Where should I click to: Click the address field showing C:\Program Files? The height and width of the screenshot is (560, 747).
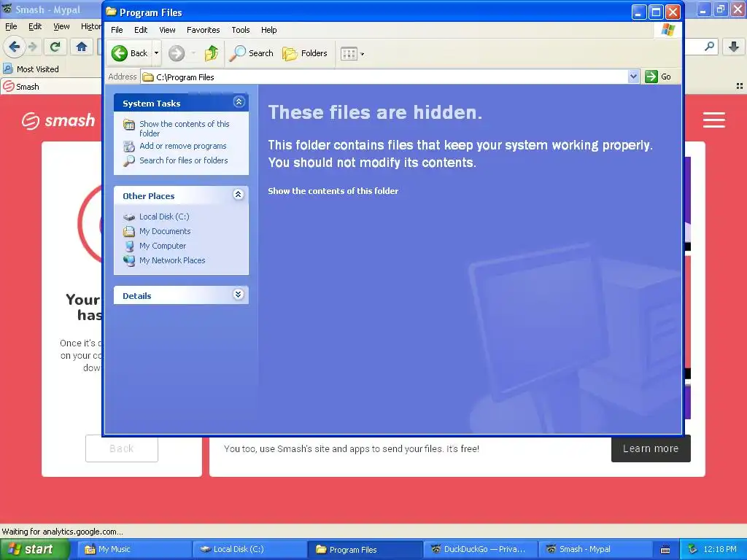pos(390,77)
